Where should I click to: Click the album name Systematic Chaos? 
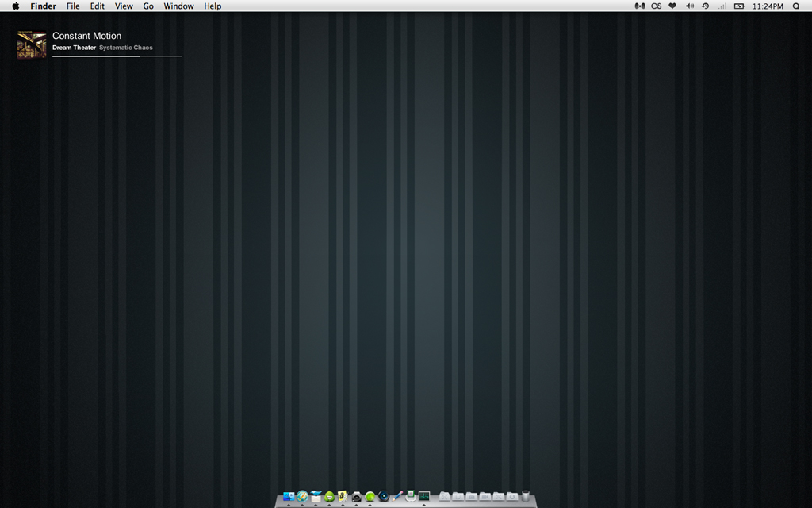point(126,48)
